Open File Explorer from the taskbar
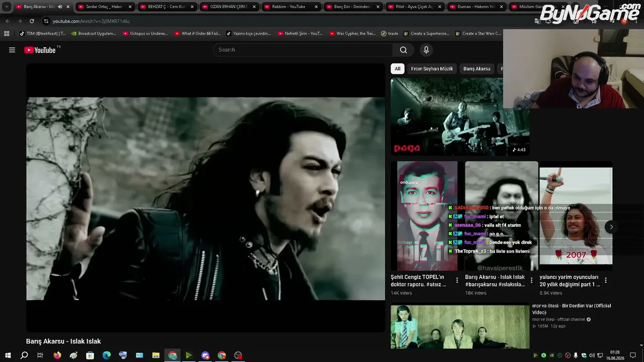The height and width of the screenshot is (362, 644). click(x=156, y=355)
